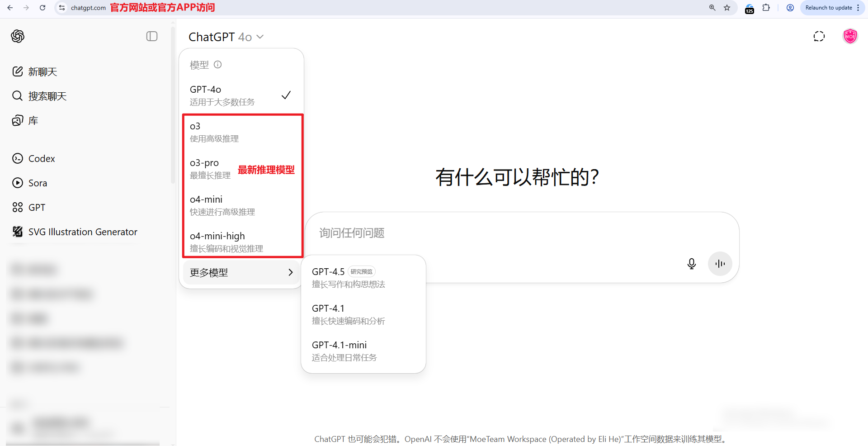Open the Sora link in sidebar

coord(38,183)
